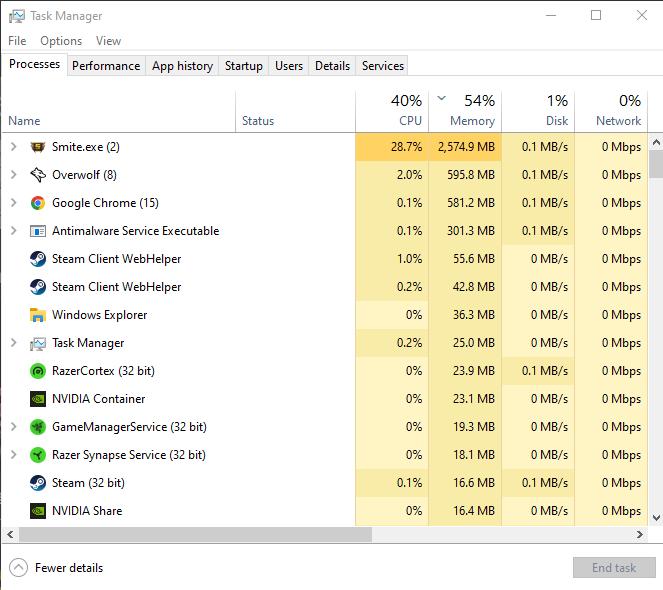Click the Smite.exe process icon
Image resolution: width=663 pixels, height=590 pixels.
[x=38, y=147]
